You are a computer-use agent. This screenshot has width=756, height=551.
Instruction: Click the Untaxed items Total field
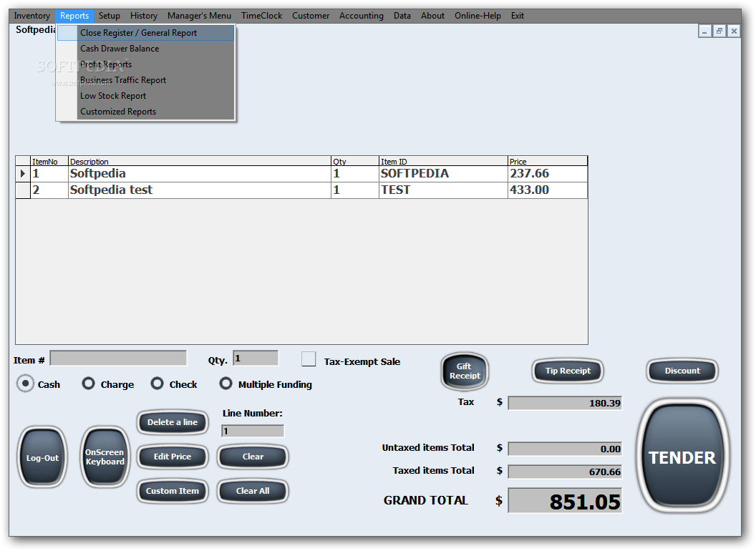pyautogui.click(x=565, y=449)
